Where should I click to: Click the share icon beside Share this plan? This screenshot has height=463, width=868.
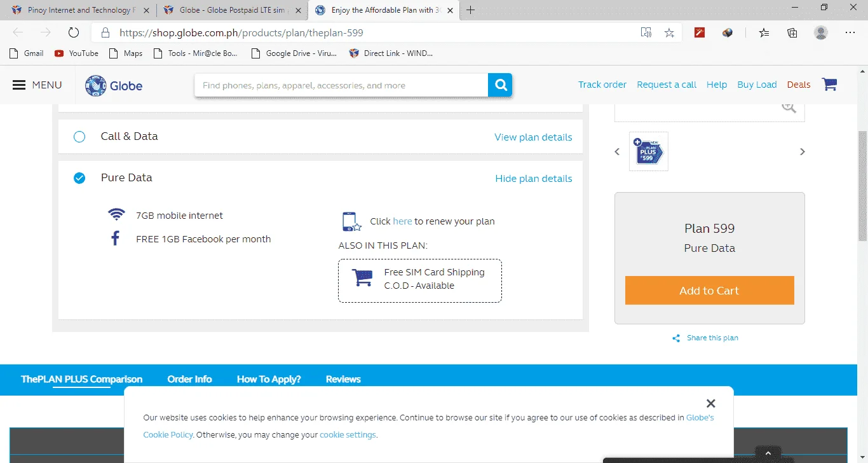pyautogui.click(x=676, y=338)
